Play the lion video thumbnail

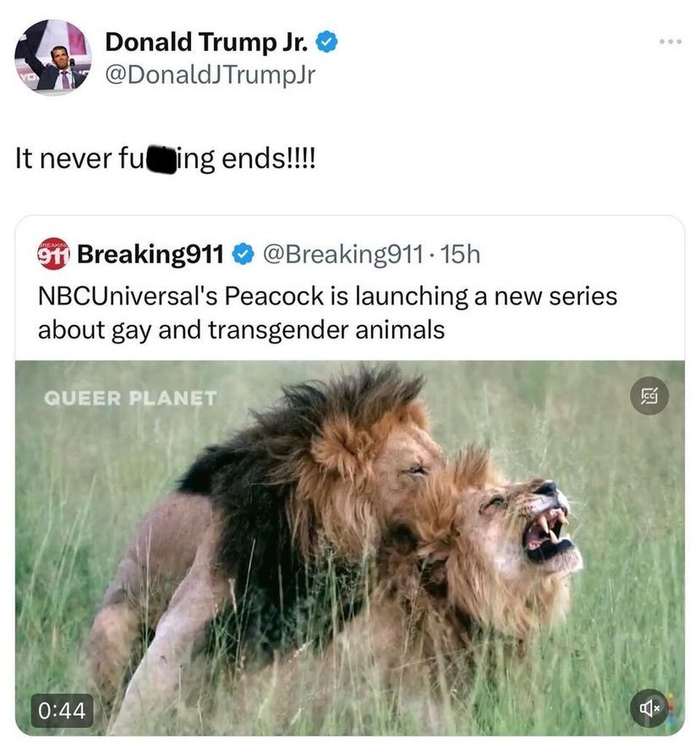pyautogui.click(x=350, y=548)
